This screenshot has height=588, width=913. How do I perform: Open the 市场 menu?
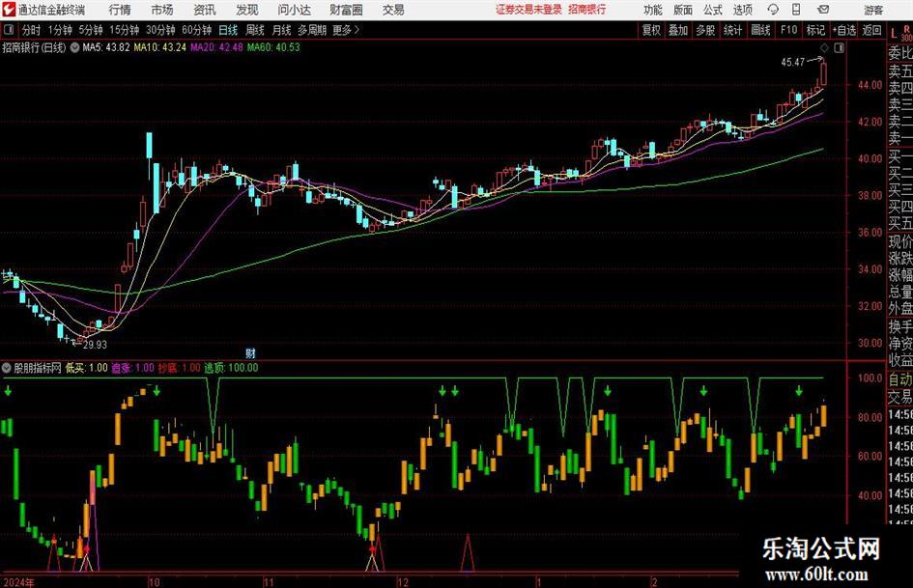coord(162,10)
